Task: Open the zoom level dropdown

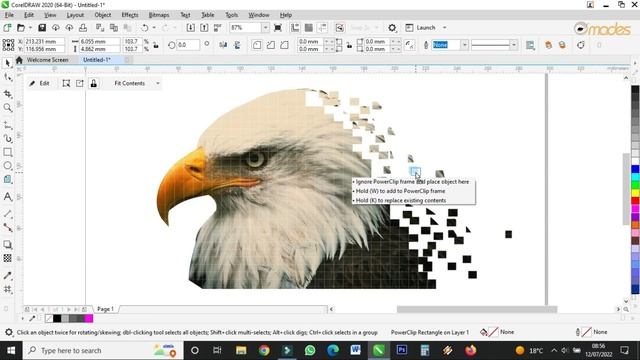Action: click(x=265, y=28)
